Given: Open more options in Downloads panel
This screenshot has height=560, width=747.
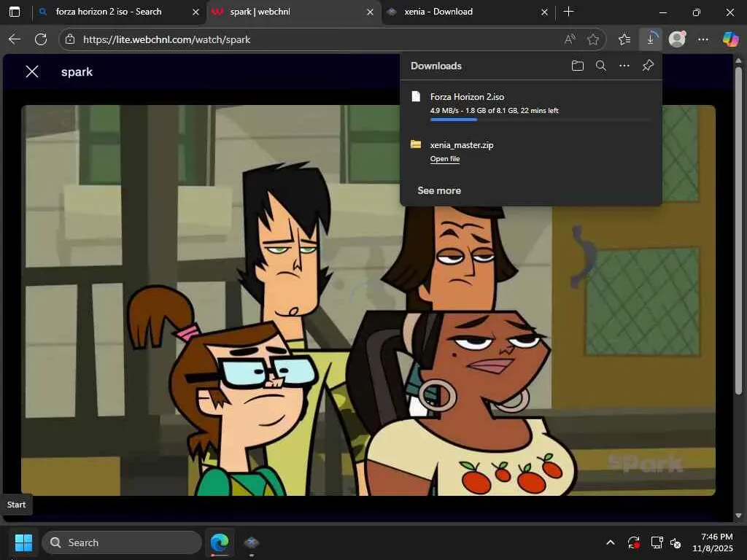Looking at the screenshot, I should pos(624,66).
